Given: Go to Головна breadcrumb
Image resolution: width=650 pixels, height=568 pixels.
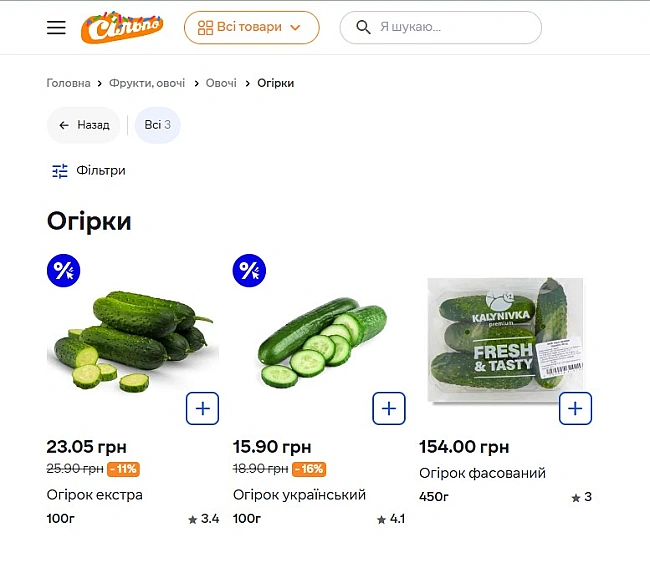Looking at the screenshot, I should 68,83.
